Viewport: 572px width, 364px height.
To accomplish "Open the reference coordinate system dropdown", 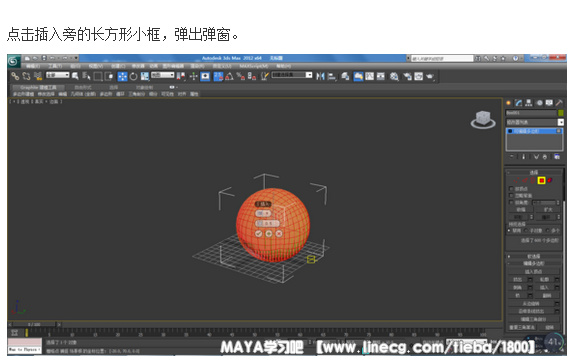I will click(163, 75).
